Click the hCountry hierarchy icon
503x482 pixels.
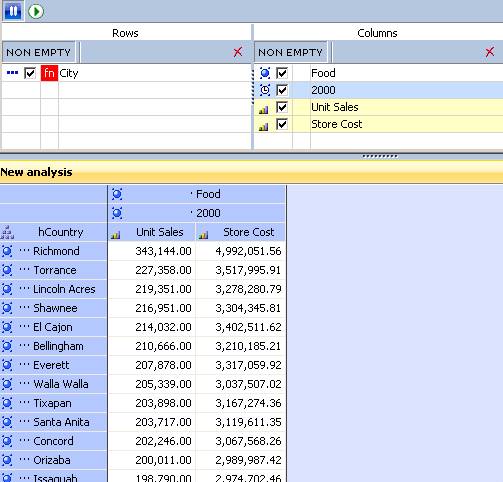[x=7, y=232]
